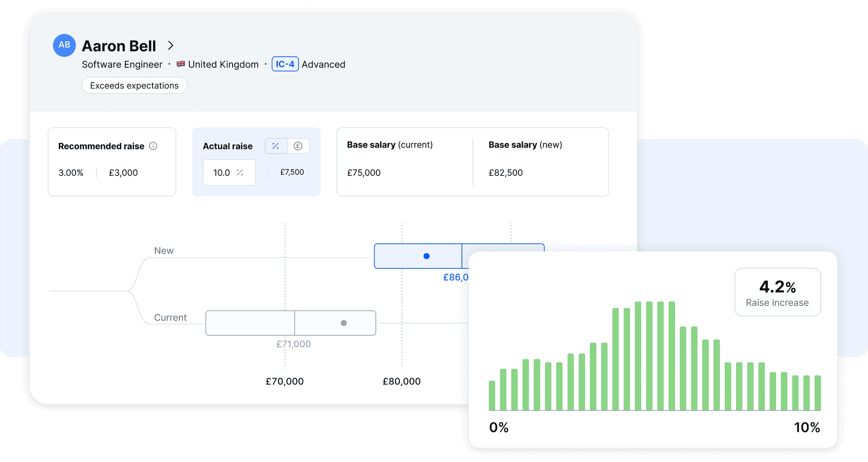Switch actual raise to pound amount mode
Viewport: 868px width, 462px height.
click(298, 146)
